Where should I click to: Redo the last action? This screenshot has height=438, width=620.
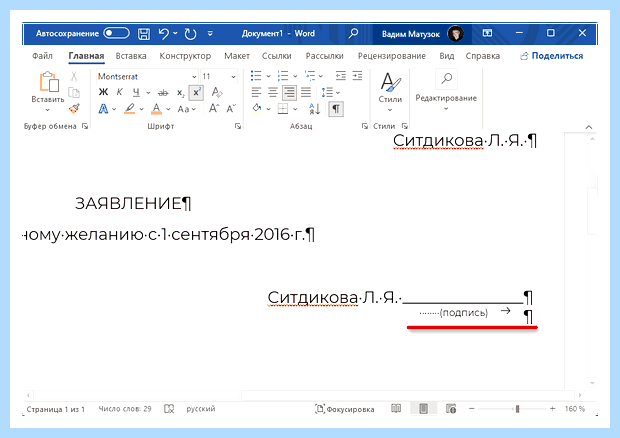pyautogui.click(x=190, y=34)
